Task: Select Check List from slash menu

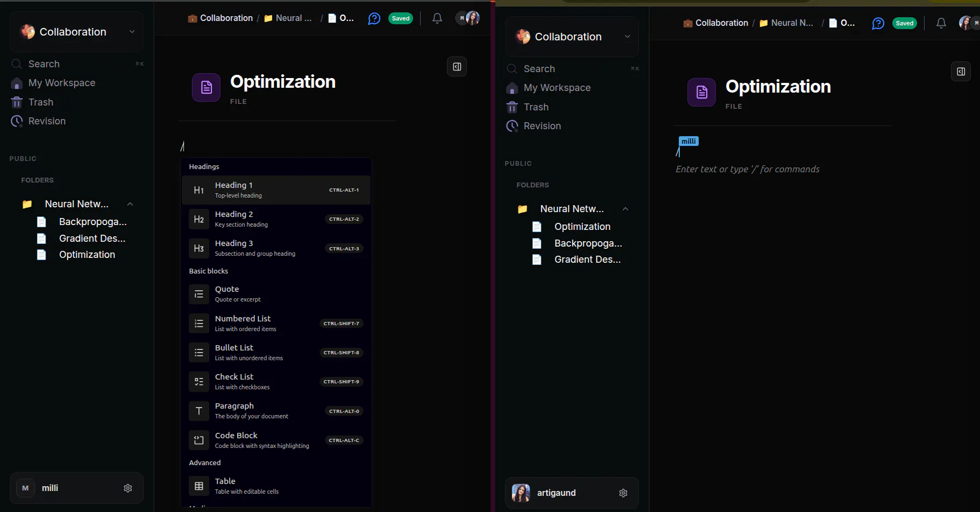Action: pyautogui.click(x=276, y=381)
